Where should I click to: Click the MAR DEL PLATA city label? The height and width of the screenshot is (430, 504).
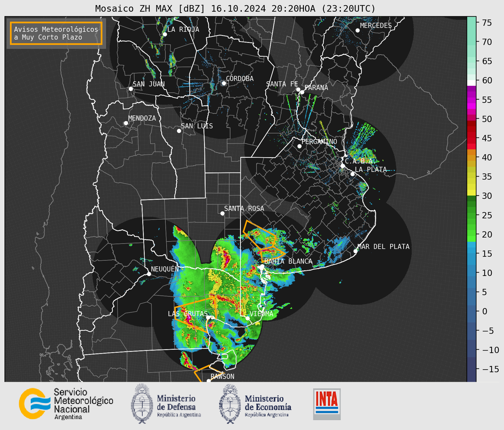click(383, 247)
